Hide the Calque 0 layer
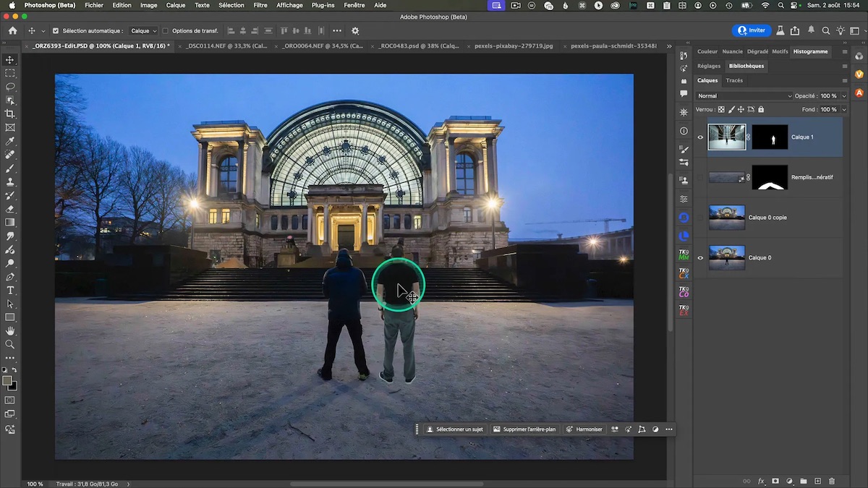Viewport: 868px width, 488px height. pos(700,258)
